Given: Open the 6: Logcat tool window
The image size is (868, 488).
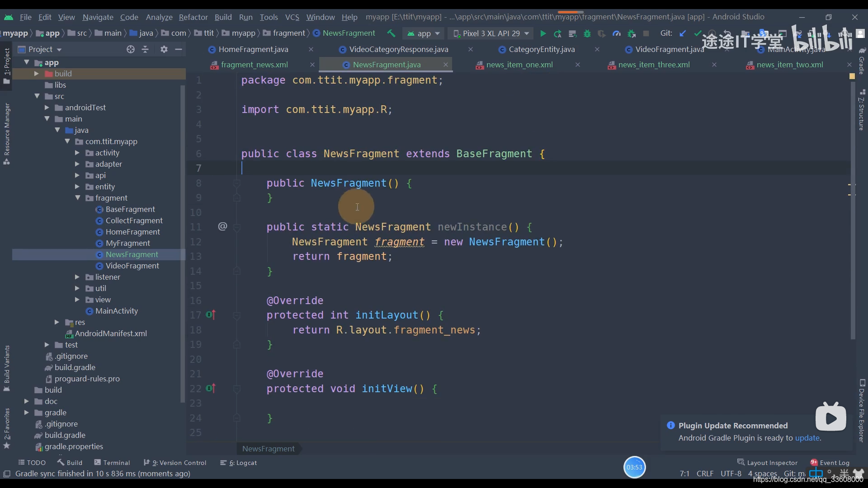Looking at the screenshot, I should (238, 463).
